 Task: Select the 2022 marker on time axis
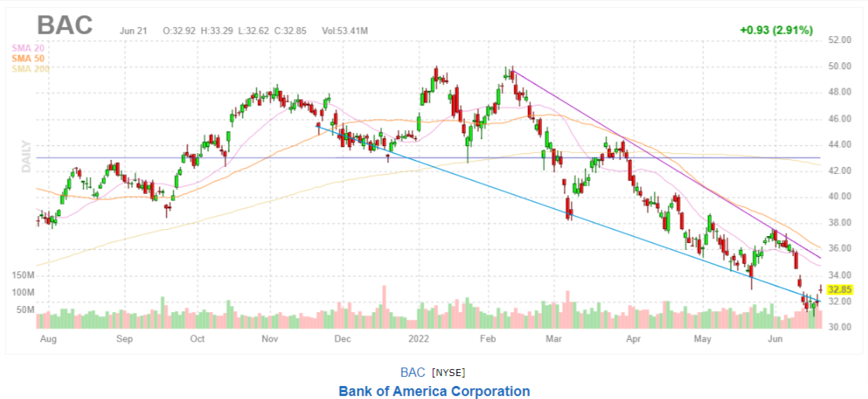(x=418, y=338)
